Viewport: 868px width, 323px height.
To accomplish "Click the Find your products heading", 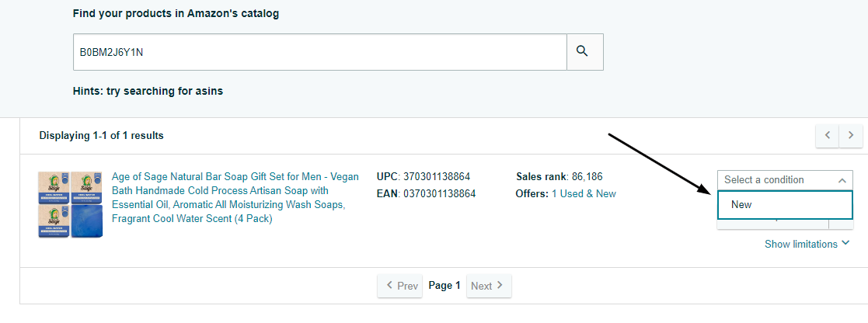I will (176, 14).
